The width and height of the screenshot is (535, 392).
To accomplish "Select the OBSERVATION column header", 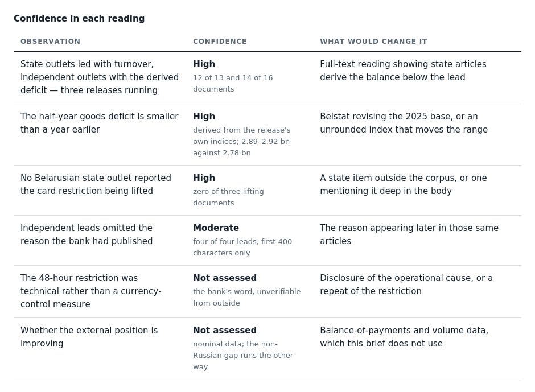I will pos(51,42).
